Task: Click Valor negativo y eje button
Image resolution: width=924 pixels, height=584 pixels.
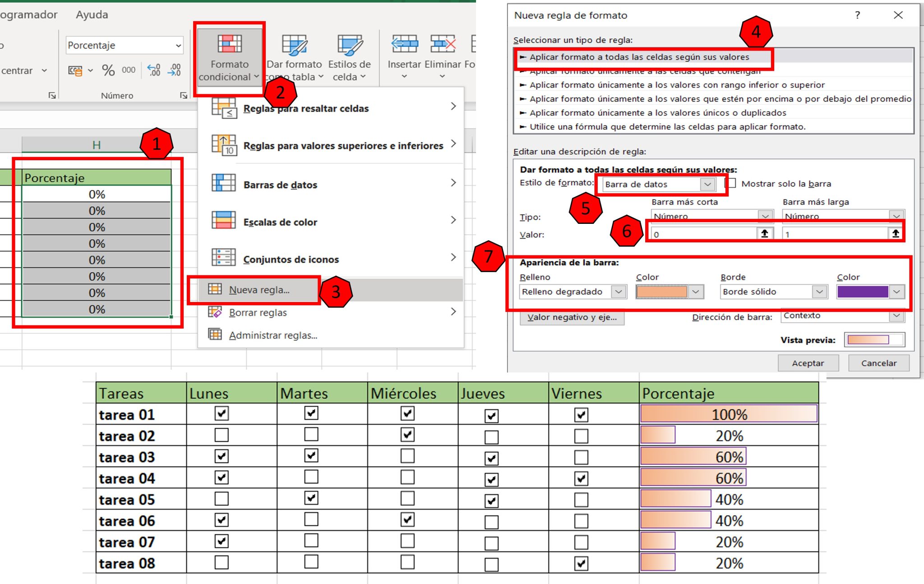Action: click(572, 317)
